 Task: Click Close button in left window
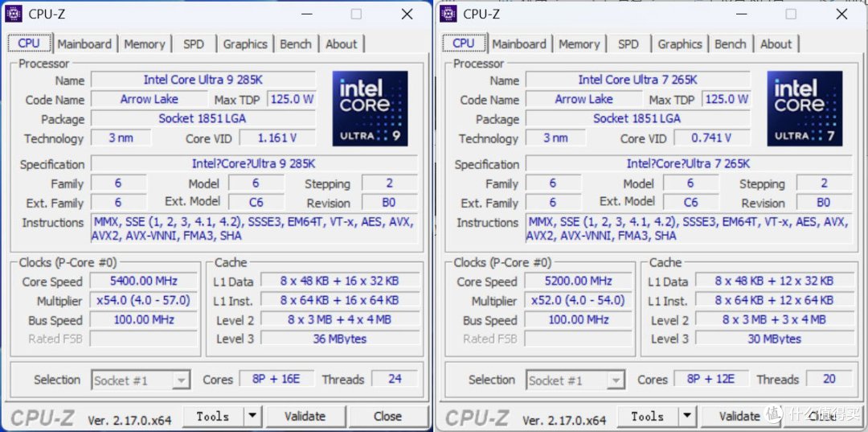click(387, 416)
